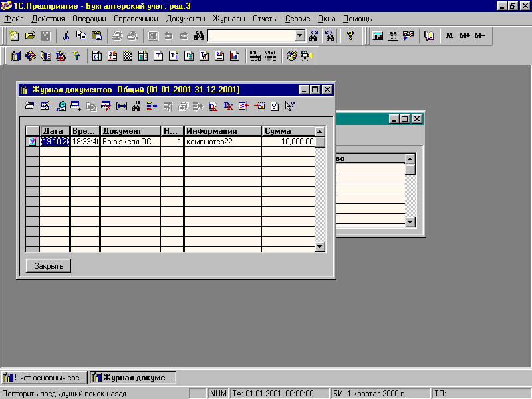Copy with the two-pages toolbar icon
The height and width of the screenshot is (399, 532).
click(x=81, y=36)
